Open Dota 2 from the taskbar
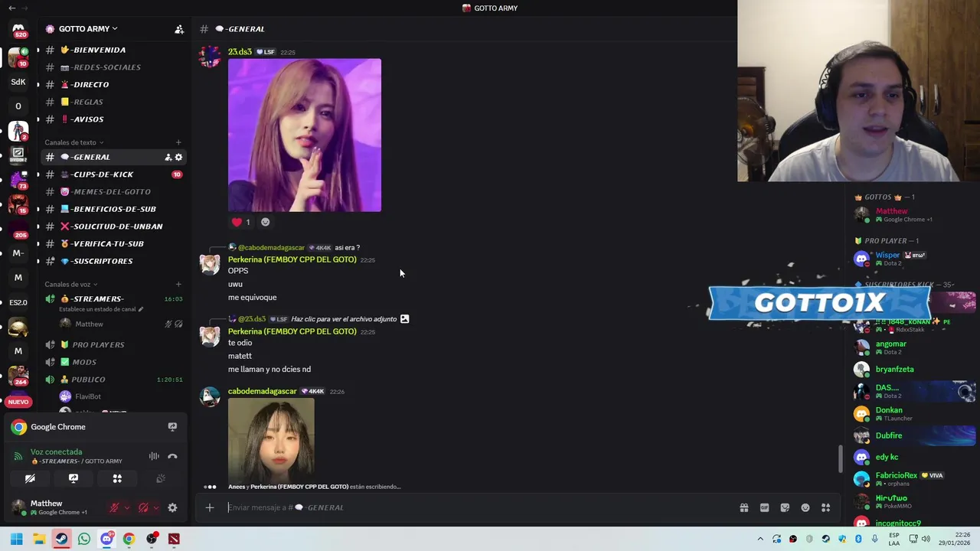980x551 pixels. click(174, 539)
